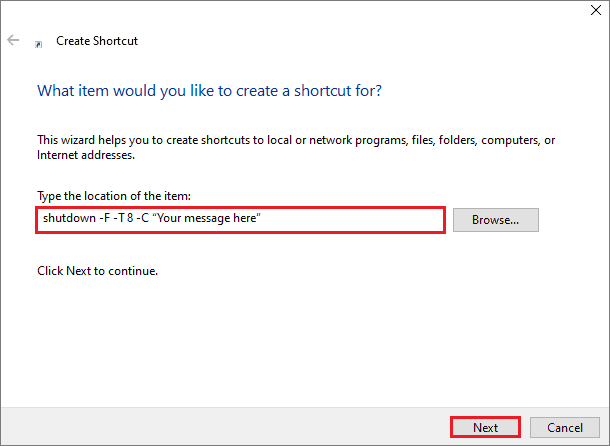Open the Browse... file picker
This screenshot has height=446, width=610.
tap(496, 220)
